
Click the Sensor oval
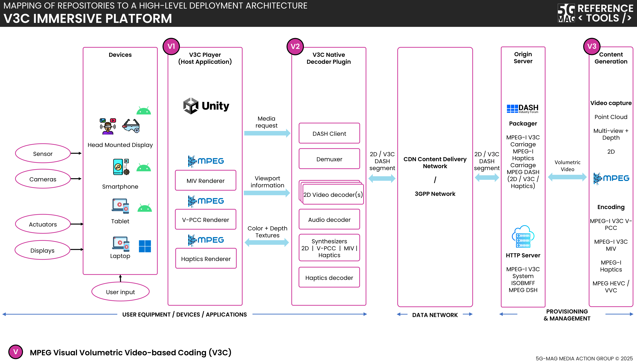click(43, 153)
